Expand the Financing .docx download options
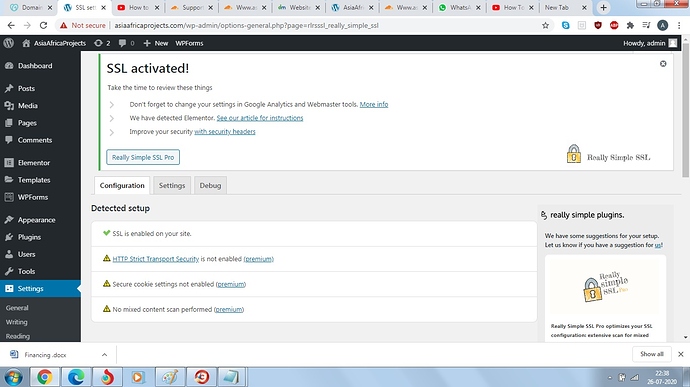This screenshot has height=387, width=690. [104, 355]
